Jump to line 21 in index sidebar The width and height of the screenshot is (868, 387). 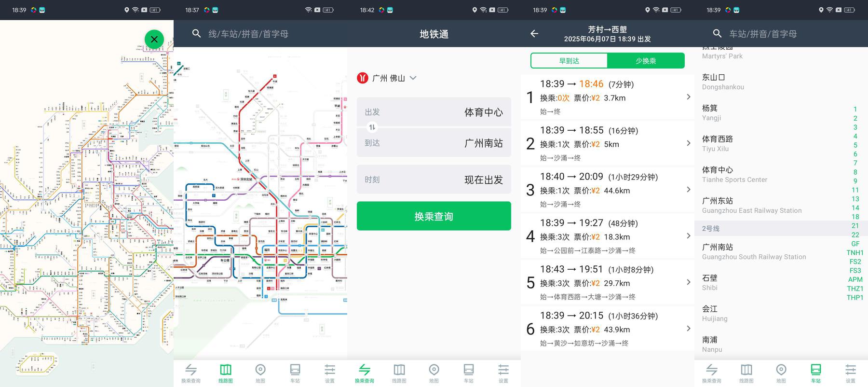855,226
